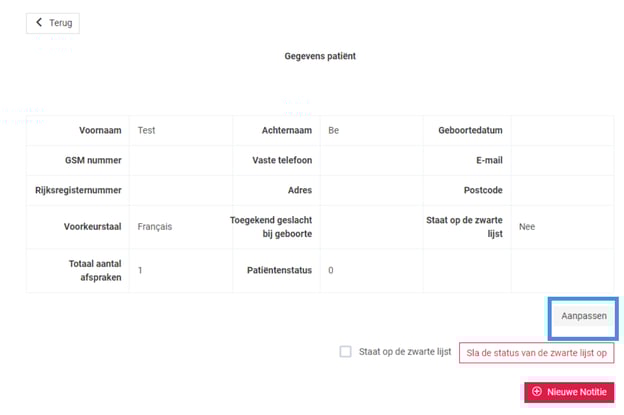
Task: Click the Achternaam value 'Be'
Action: (333, 130)
